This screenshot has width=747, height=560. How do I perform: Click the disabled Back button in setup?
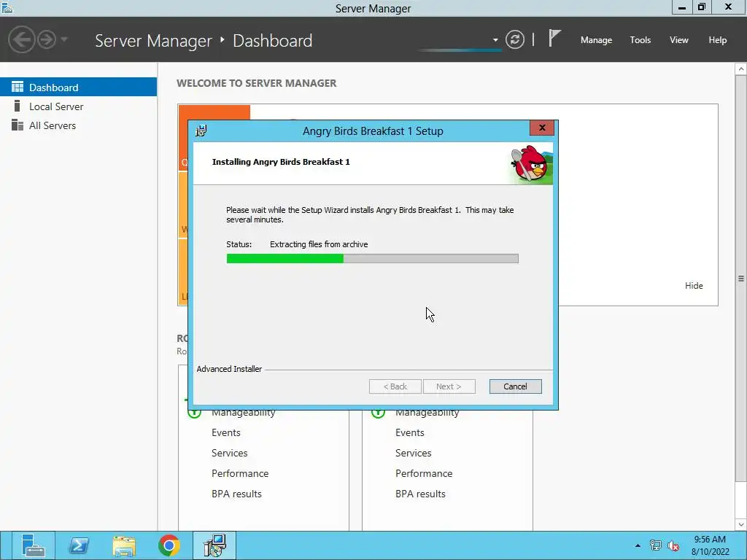tap(395, 386)
